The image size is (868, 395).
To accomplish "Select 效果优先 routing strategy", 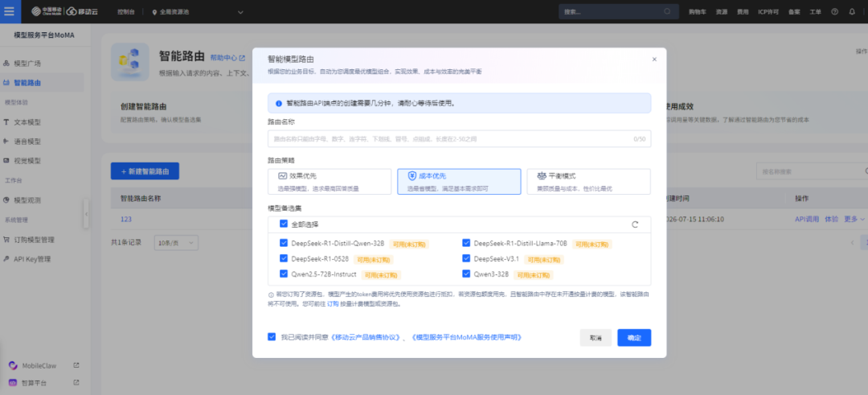I will [329, 182].
